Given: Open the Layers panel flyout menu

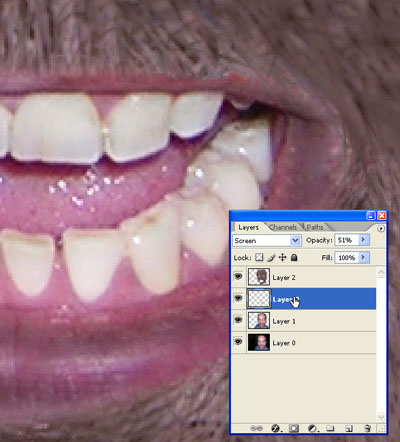Looking at the screenshot, I should tap(381, 229).
